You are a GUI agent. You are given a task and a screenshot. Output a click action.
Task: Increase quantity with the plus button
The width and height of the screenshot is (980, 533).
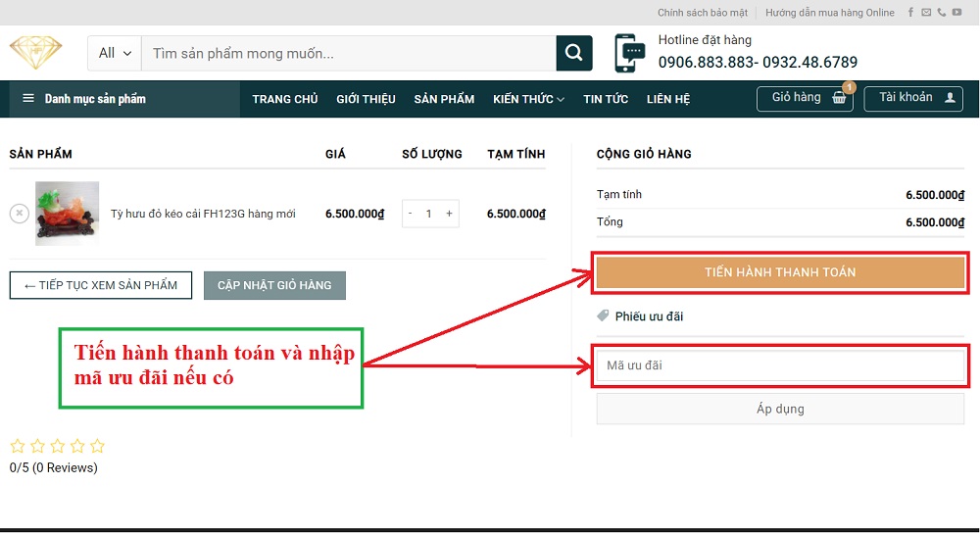pyautogui.click(x=449, y=214)
